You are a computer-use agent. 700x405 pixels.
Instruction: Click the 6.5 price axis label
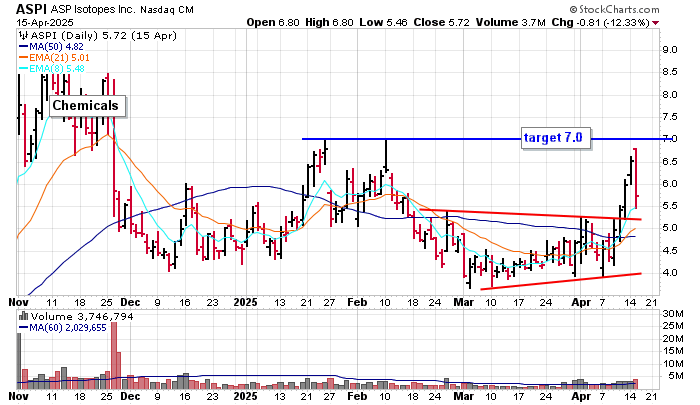[668, 162]
